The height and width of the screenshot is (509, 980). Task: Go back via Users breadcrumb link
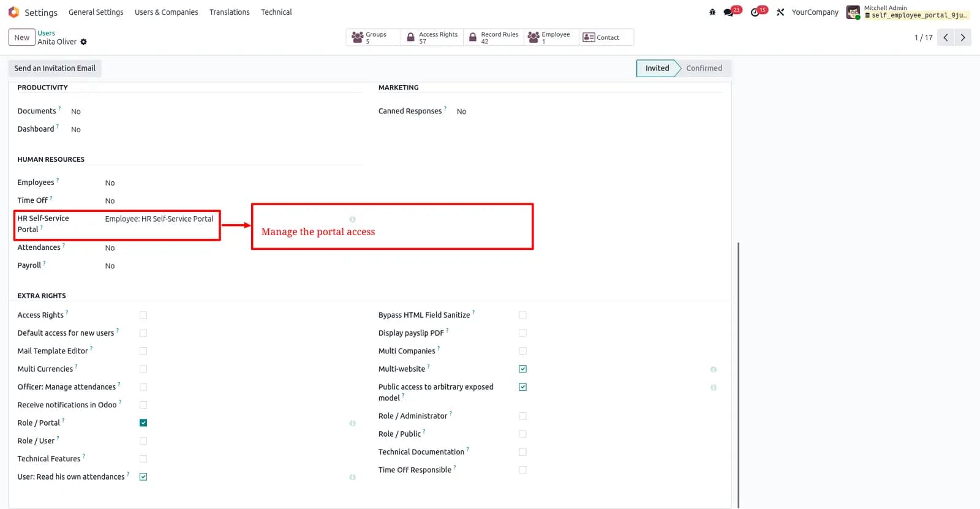tap(46, 33)
